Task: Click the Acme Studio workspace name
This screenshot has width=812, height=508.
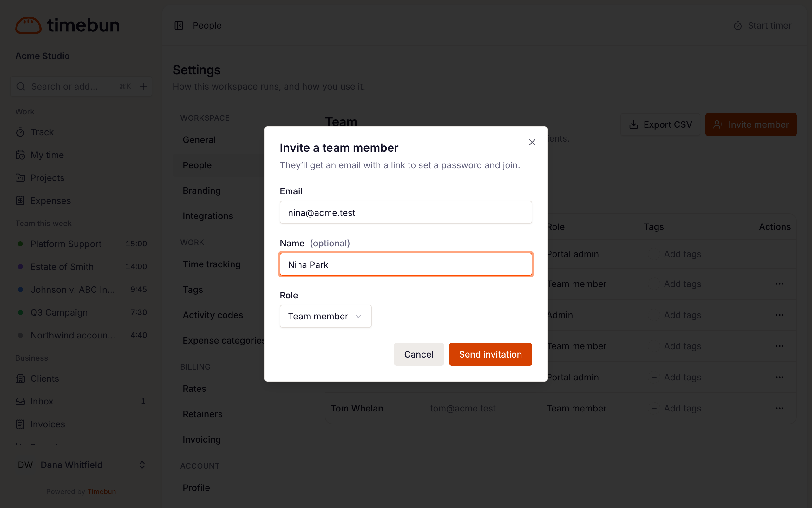Action: (x=43, y=56)
